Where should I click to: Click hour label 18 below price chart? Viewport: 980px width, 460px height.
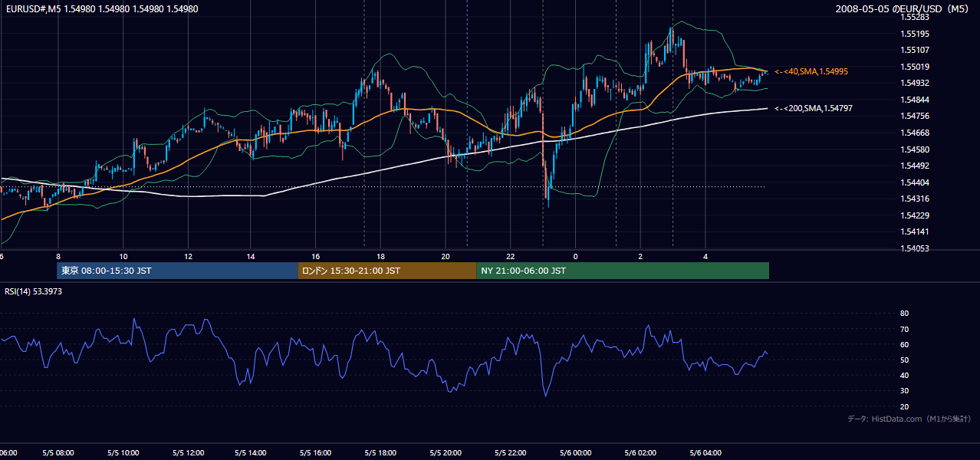coord(381,255)
